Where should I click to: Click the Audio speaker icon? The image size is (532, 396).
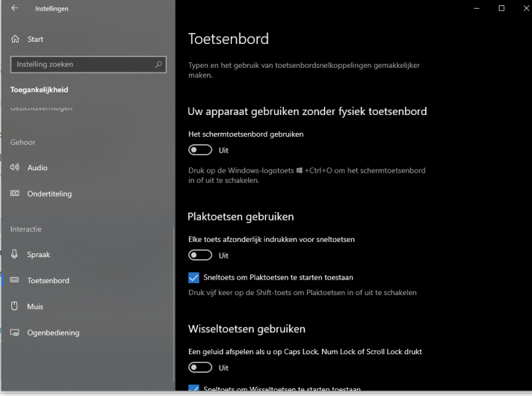click(15, 167)
